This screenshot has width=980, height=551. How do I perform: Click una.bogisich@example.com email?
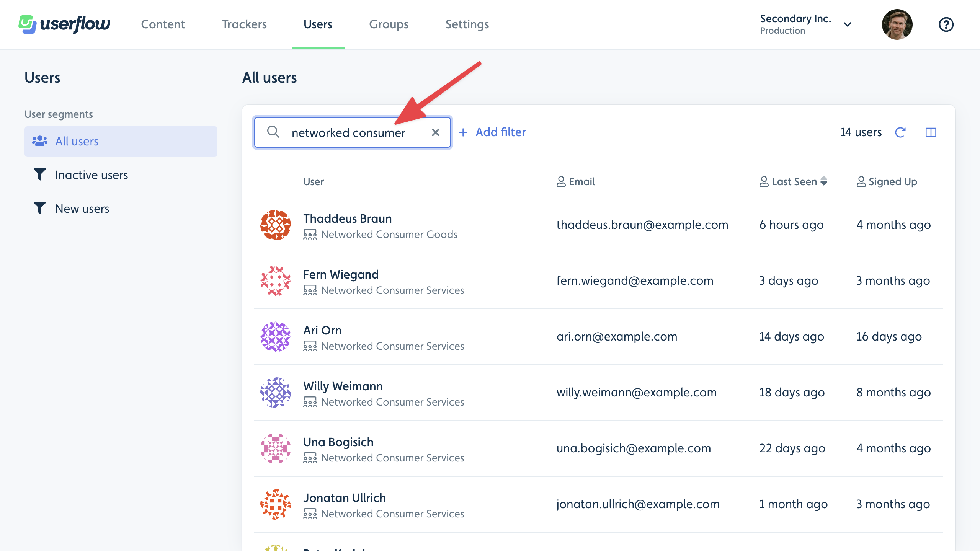click(x=634, y=448)
